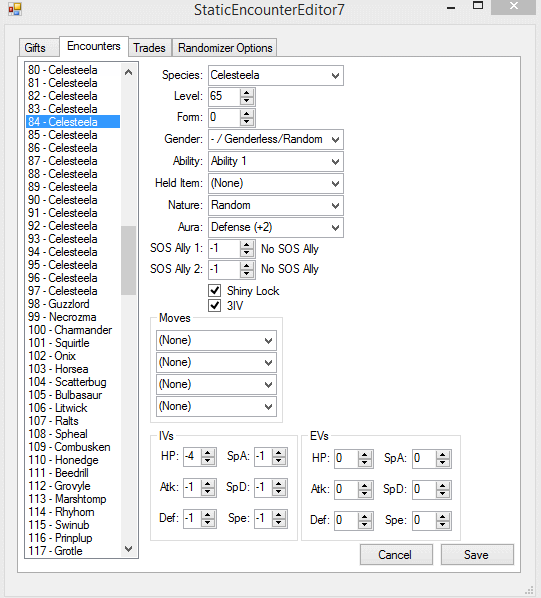541x598 pixels.
Task: Select list entry 102 - Onix
Action: click(x=73, y=356)
